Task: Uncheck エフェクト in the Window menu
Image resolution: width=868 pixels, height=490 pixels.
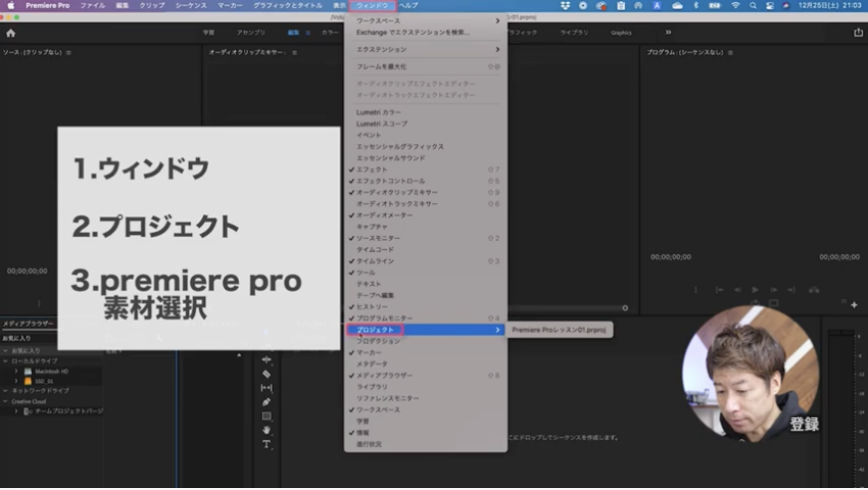Action: (x=425, y=169)
